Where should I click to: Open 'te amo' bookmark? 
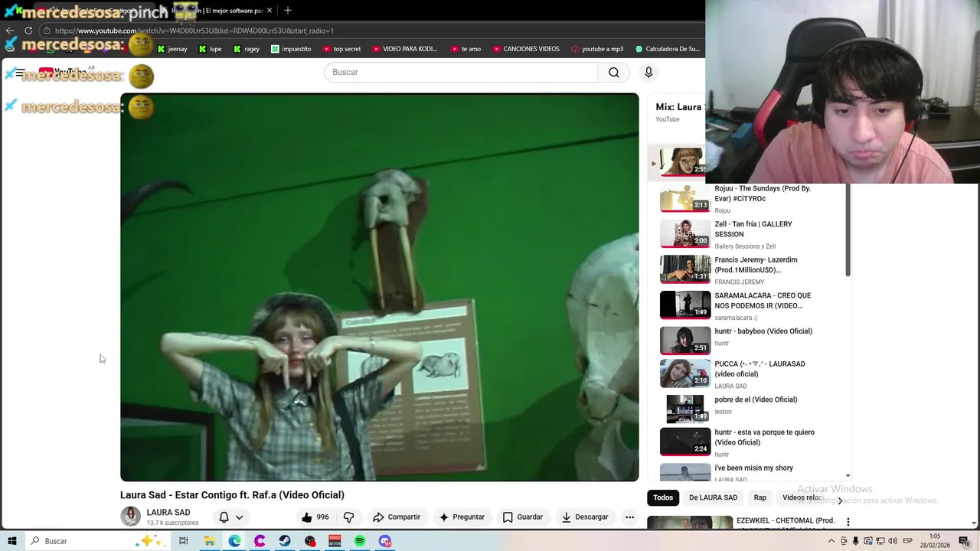coord(465,49)
